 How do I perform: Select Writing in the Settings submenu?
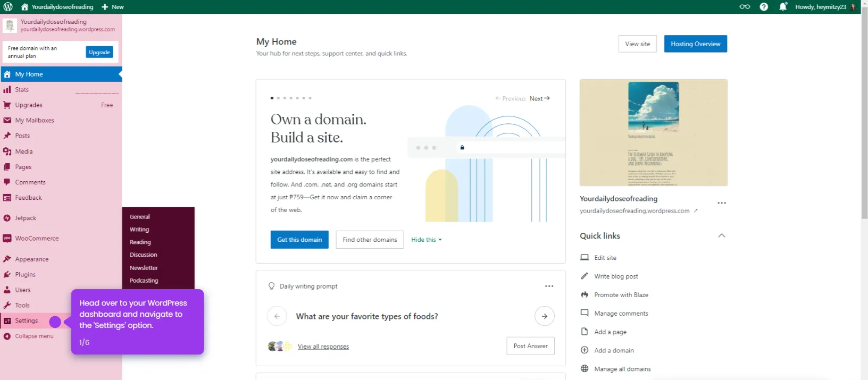pyautogui.click(x=139, y=230)
